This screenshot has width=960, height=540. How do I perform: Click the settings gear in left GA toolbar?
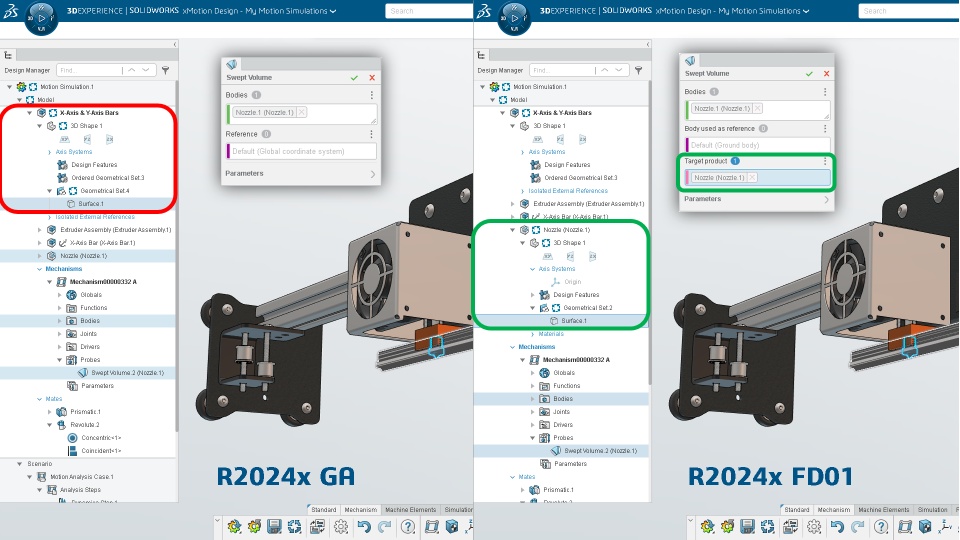point(341,527)
